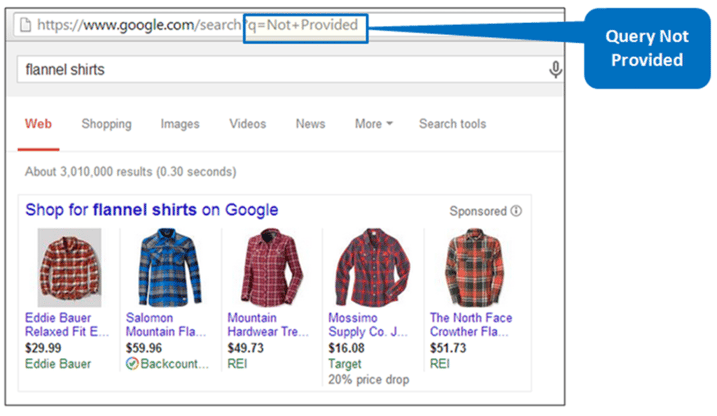
Task: Click the blue Salomon flannel shirt image
Action: point(170,267)
